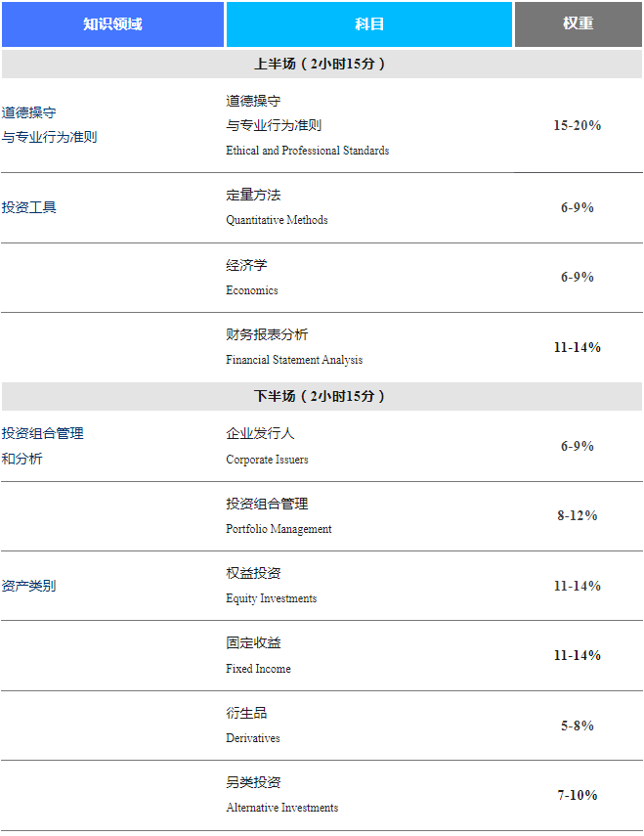Click the Corporate Issuers subject
Viewport: 644px width, 836px height.
(267, 460)
